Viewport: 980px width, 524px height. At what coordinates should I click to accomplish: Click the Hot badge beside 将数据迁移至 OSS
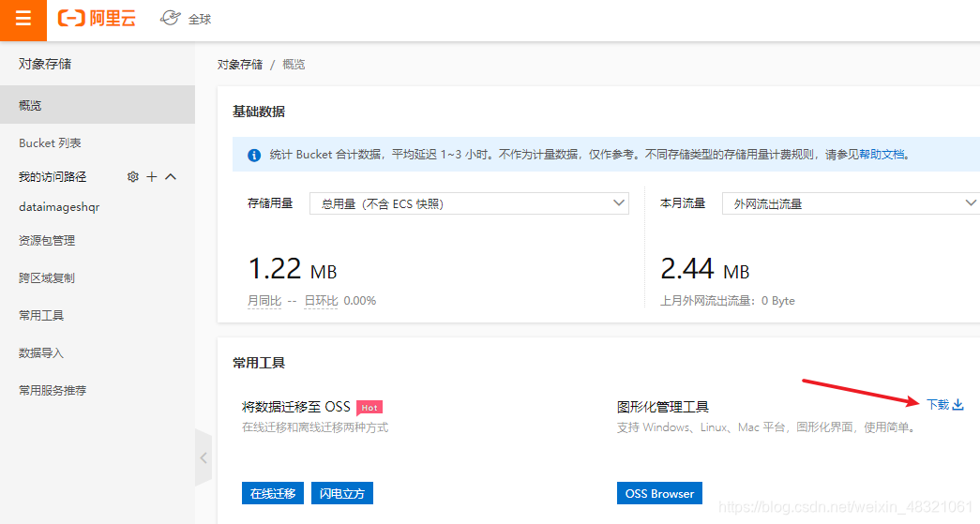(x=369, y=408)
